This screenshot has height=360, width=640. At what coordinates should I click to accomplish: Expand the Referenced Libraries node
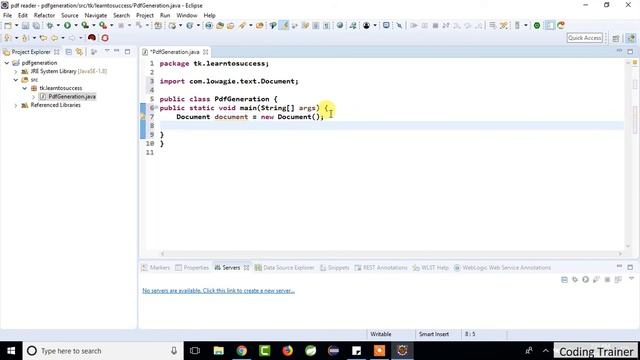coord(16,105)
